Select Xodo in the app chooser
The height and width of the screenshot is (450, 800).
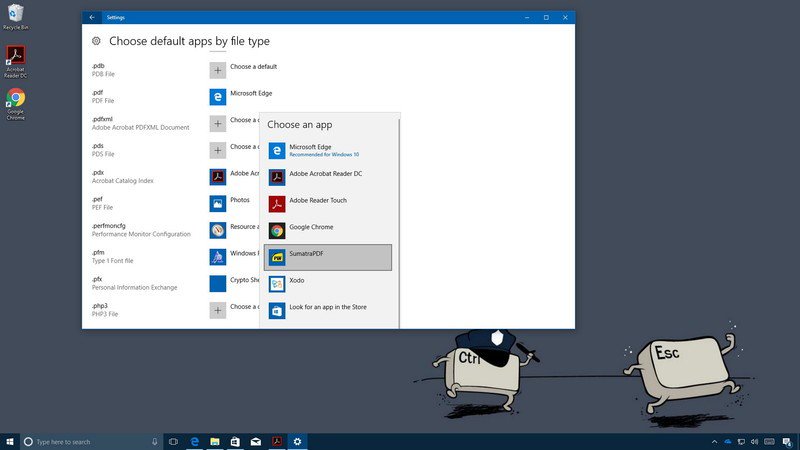pyautogui.click(x=328, y=284)
